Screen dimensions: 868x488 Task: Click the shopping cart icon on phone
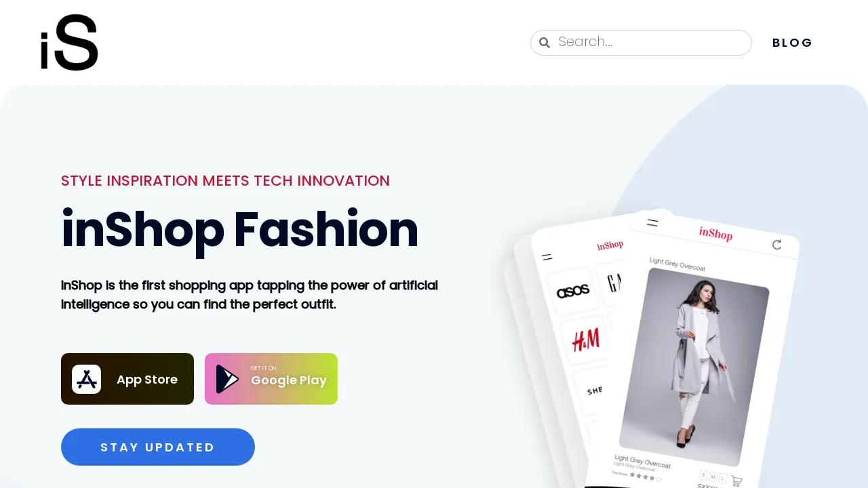736,481
